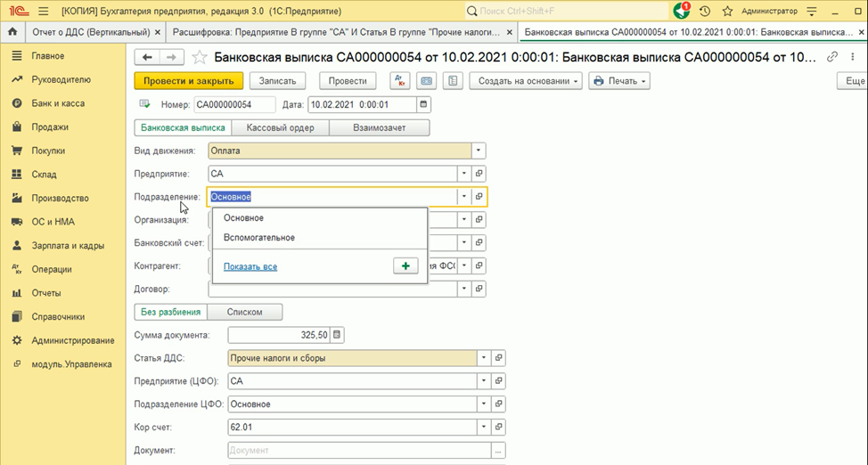The width and height of the screenshot is (868, 465).
Task: Open the 1C main menu hamburger icon
Action: (x=43, y=11)
